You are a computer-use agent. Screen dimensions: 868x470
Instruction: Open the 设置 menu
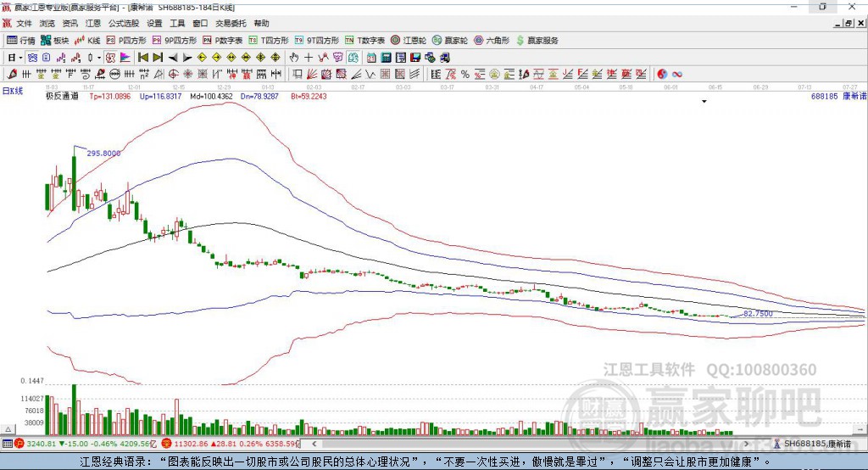pyautogui.click(x=154, y=23)
